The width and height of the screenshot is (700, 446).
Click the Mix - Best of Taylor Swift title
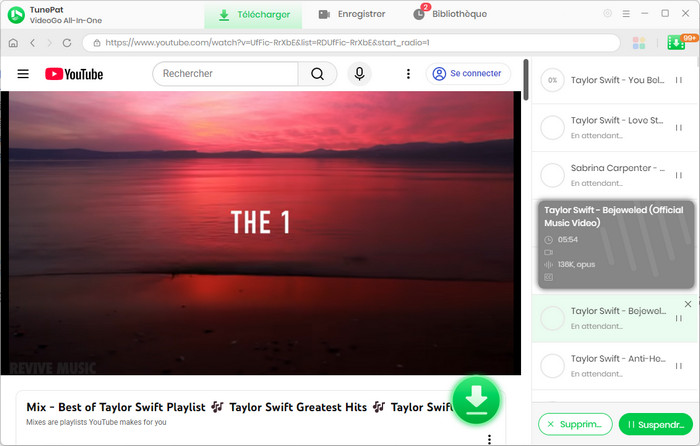coord(240,407)
